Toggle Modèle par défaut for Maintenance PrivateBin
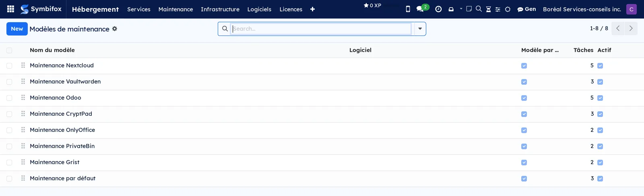 524,146
